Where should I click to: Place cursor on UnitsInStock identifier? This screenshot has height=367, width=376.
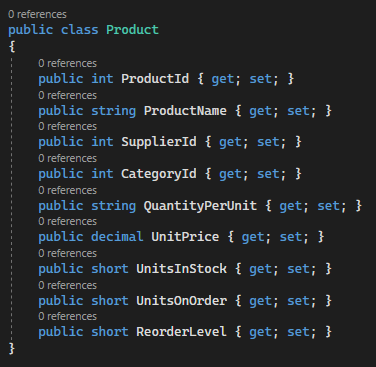tap(181, 269)
